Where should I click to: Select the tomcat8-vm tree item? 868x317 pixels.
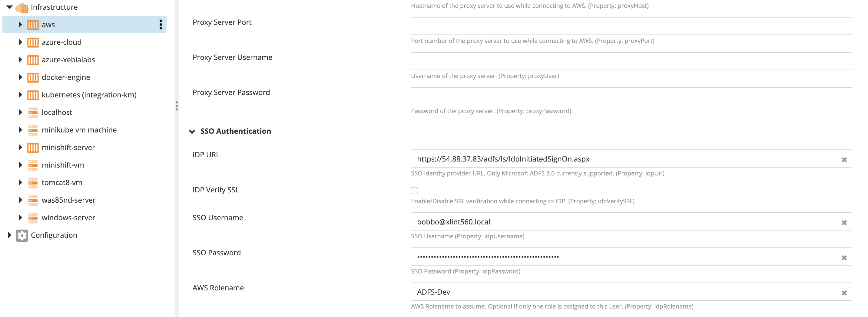coord(62,183)
